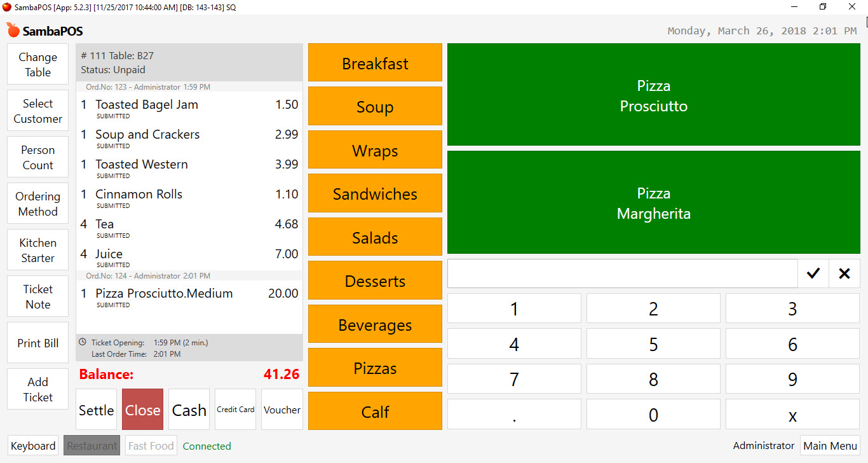Select the Pizza Prosciutto.Medium order line
868x463 pixels.
click(189, 297)
